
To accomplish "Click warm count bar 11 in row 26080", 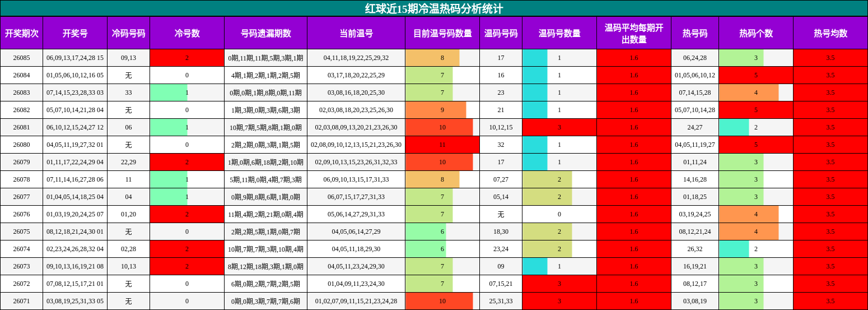I will 442,145.
